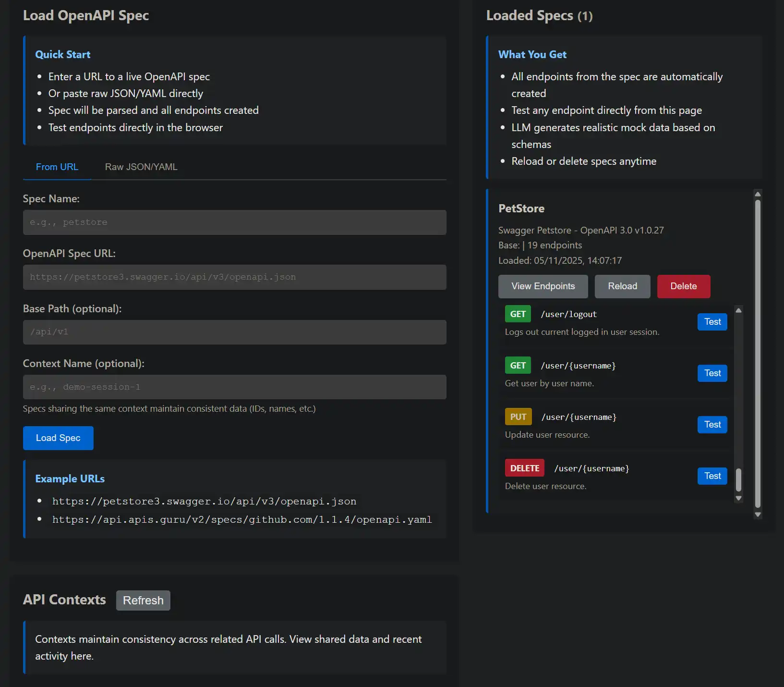The height and width of the screenshot is (687, 784).
Task: Reload the PetStore spec
Action: click(622, 286)
